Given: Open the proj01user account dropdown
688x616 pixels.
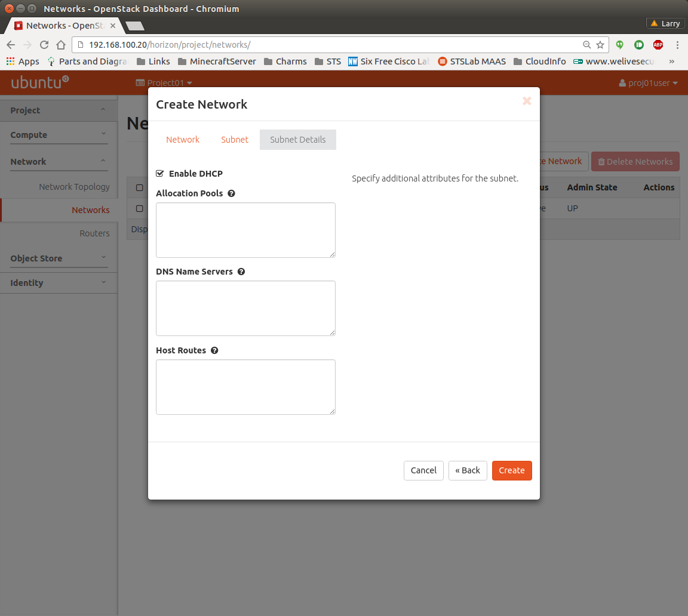Looking at the screenshot, I should (649, 83).
